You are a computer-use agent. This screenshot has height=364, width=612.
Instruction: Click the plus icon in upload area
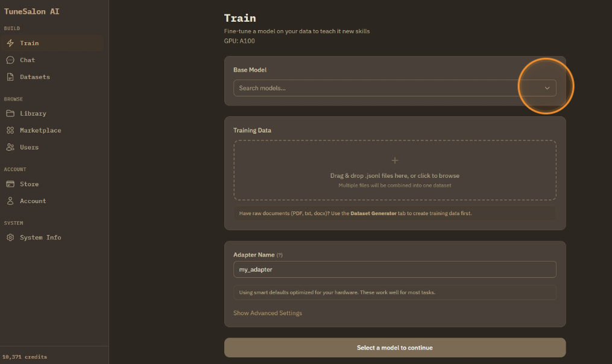pyautogui.click(x=395, y=160)
